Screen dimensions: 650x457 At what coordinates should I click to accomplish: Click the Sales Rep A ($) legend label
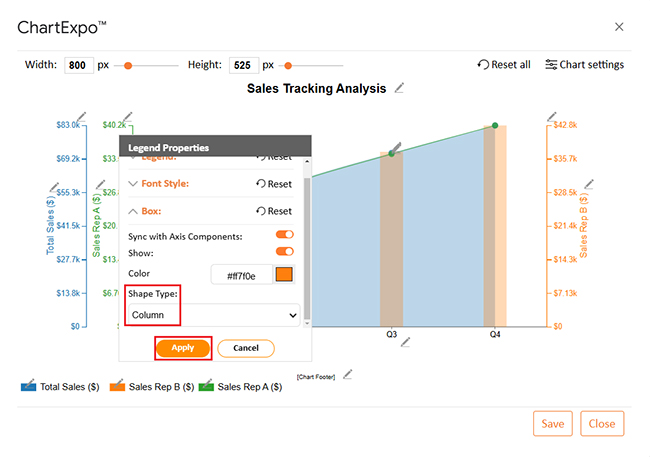point(250,387)
